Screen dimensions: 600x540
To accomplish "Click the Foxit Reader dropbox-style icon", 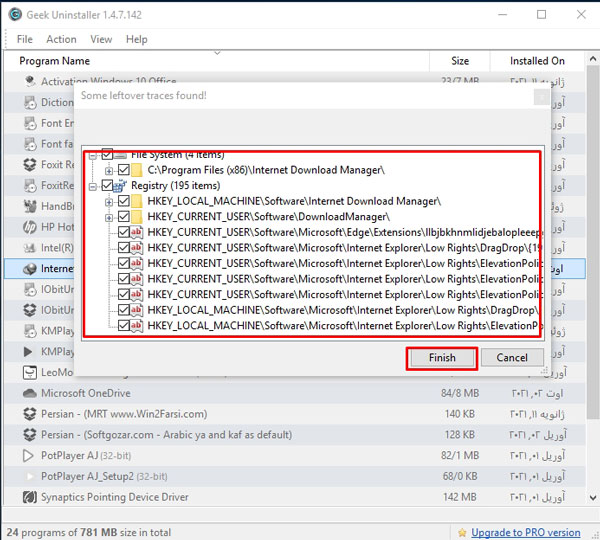I will 29,165.
